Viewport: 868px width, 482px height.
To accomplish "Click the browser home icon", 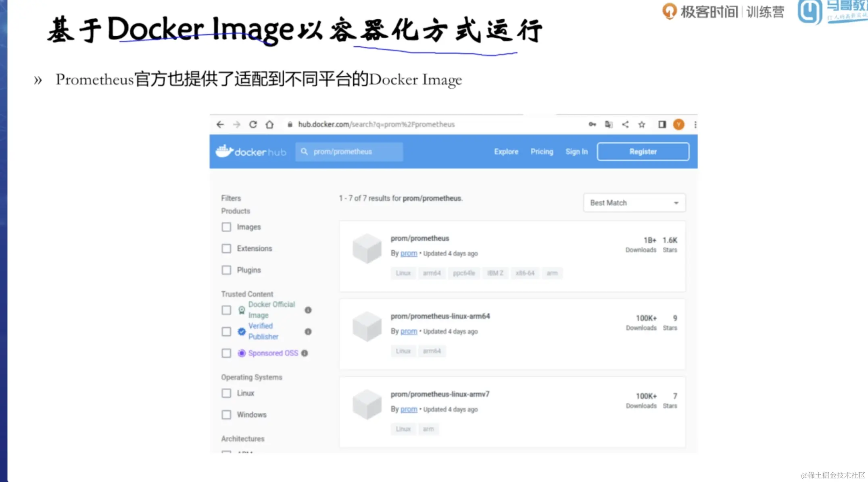I will tap(269, 125).
